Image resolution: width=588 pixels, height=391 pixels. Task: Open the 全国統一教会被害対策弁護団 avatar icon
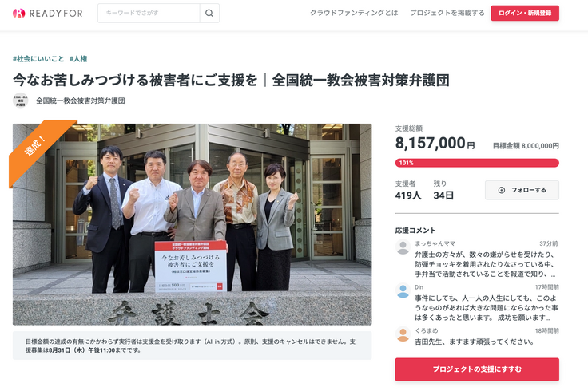[20, 101]
